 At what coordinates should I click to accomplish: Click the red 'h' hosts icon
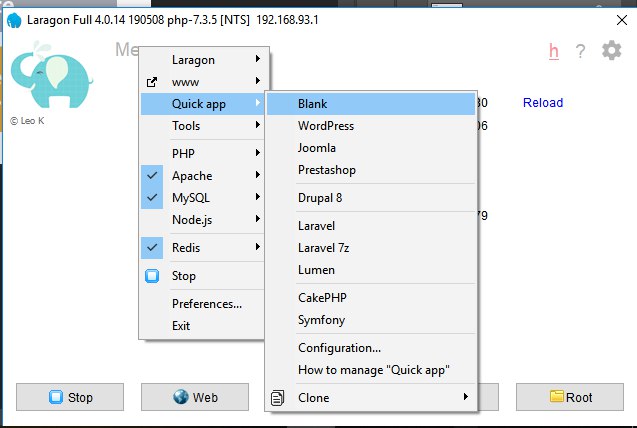[x=554, y=51]
